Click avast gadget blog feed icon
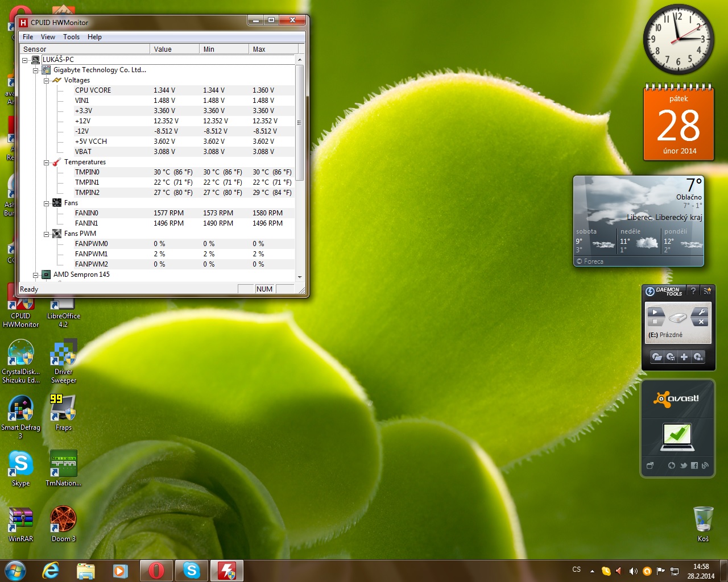The height and width of the screenshot is (582, 728). (x=705, y=465)
